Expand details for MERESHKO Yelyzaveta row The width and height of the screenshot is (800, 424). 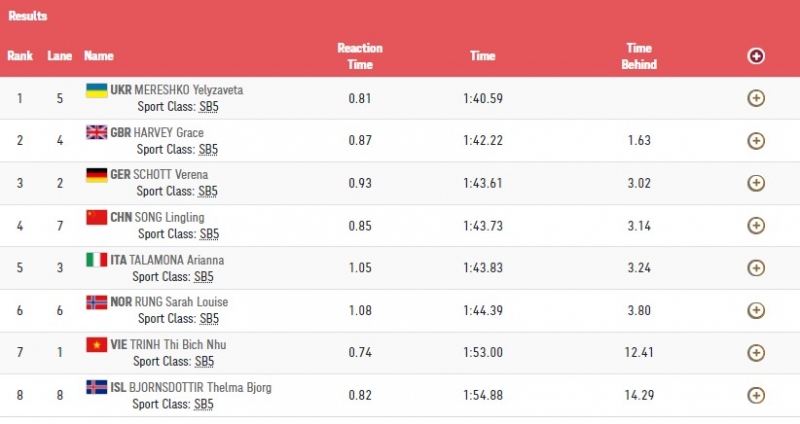pyautogui.click(x=756, y=98)
